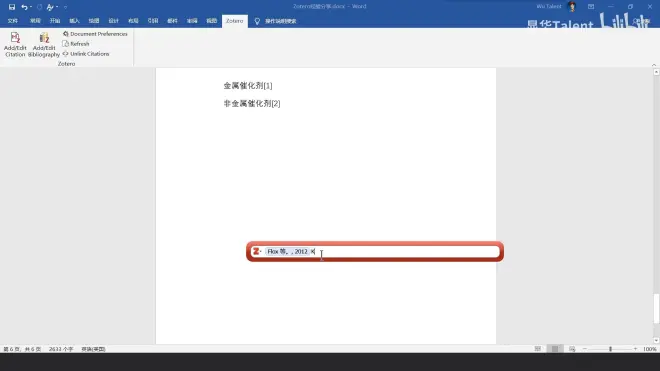Click the zoom slider handle

pos(610,349)
